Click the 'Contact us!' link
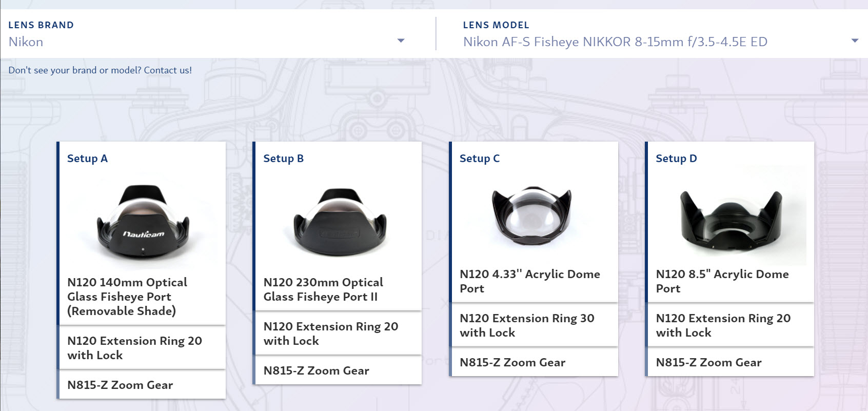The width and height of the screenshot is (868, 411). pyautogui.click(x=168, y=70)
